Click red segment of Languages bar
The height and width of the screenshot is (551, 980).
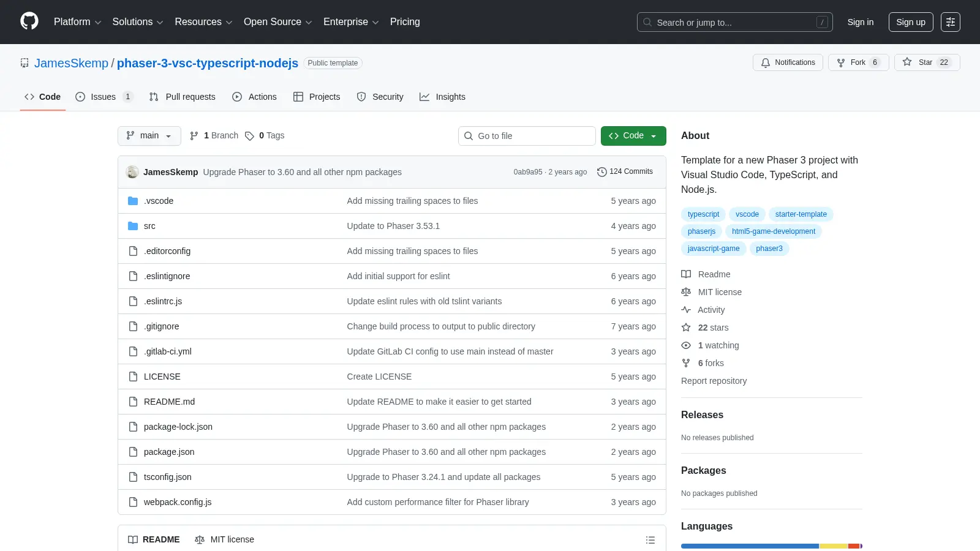click(854, 546)
